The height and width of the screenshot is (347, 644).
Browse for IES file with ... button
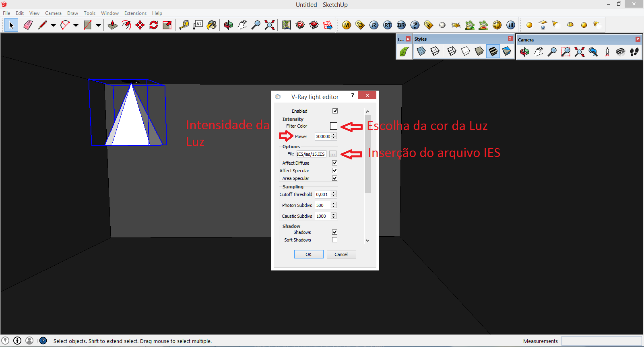click(332, 154)
